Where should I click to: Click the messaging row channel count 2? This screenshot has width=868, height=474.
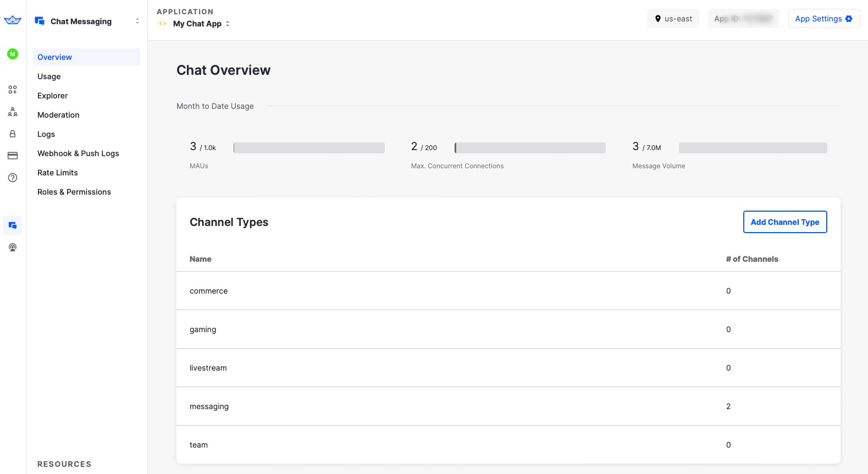click(728, 406)
